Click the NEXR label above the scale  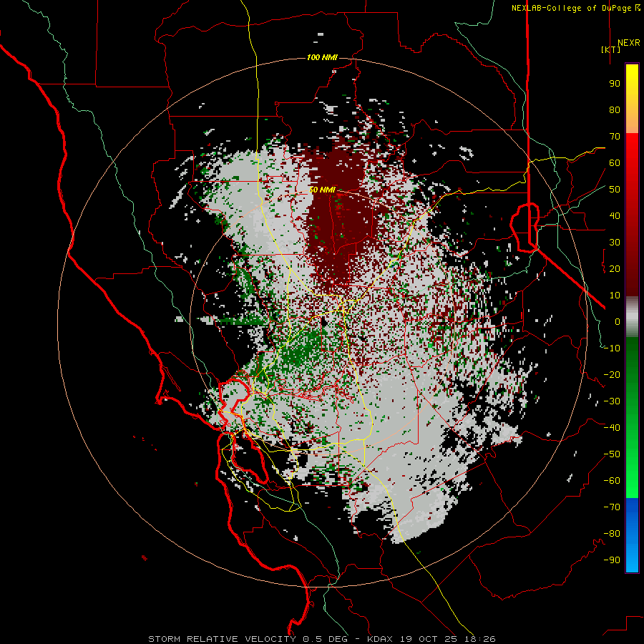click(x=629, y=43)
